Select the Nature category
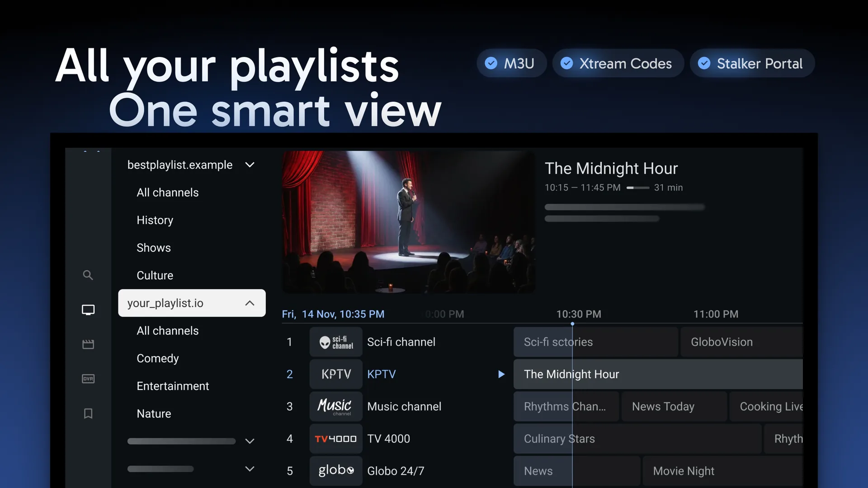 pos(154,413)
